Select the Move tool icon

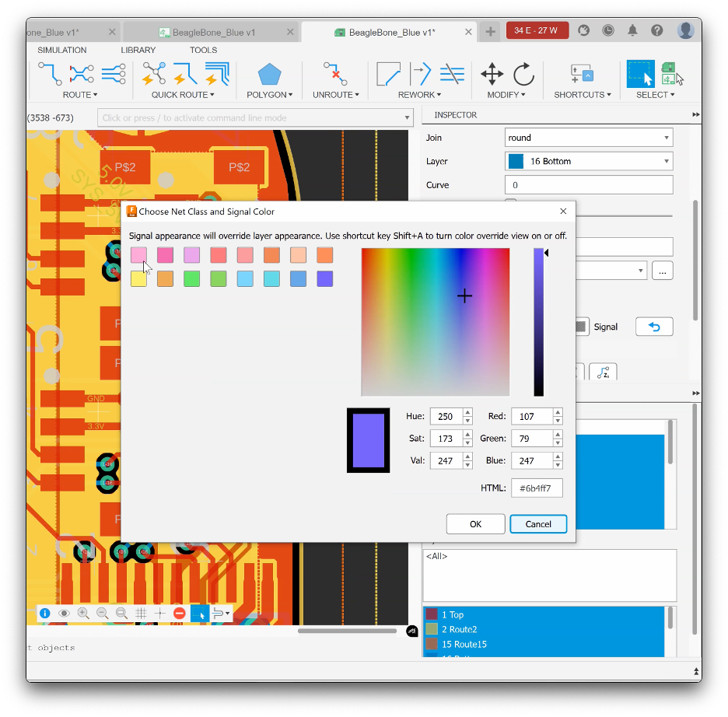coord(492,74)
